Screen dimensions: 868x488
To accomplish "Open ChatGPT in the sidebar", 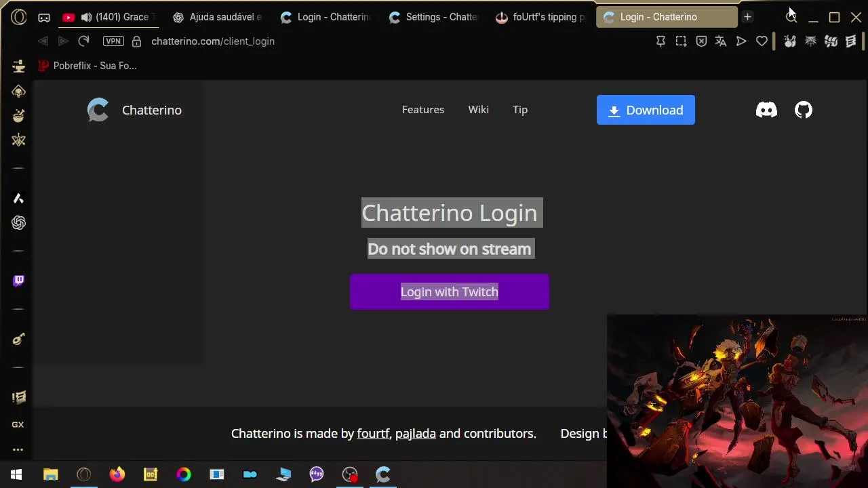I will click(x=19, y=223).
